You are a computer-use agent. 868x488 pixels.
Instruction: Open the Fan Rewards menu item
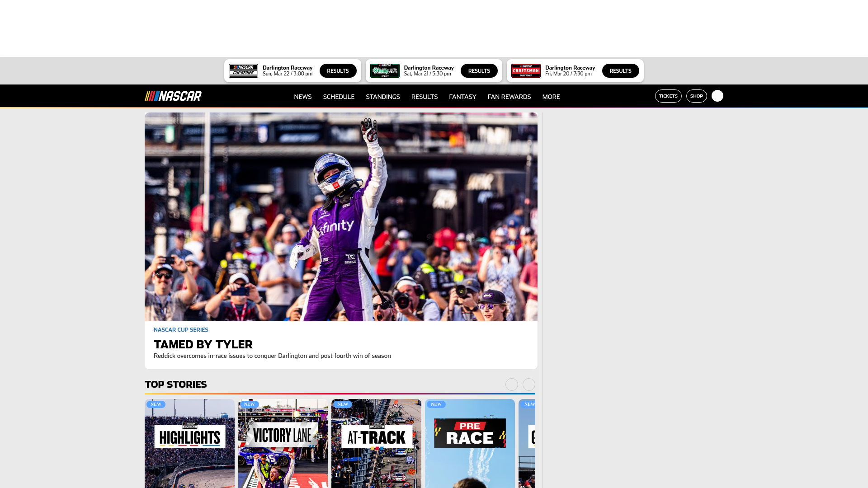(509, 97)
